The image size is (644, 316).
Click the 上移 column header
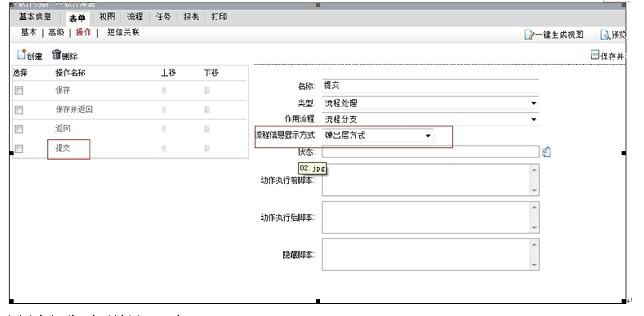coord(168,73)
